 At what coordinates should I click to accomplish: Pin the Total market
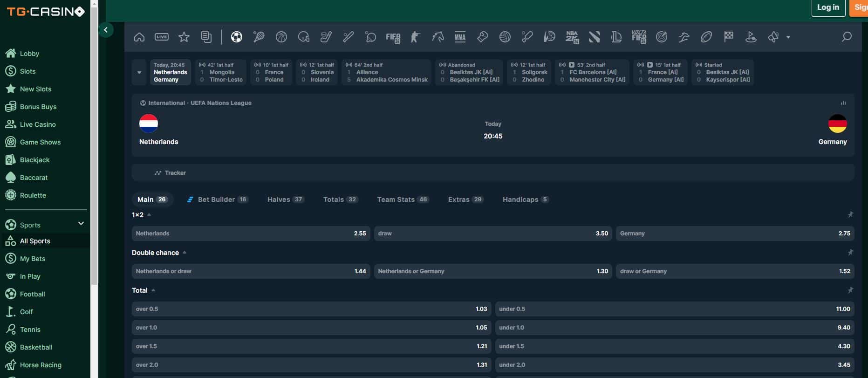pyautogui.click(x=850, y=290)
